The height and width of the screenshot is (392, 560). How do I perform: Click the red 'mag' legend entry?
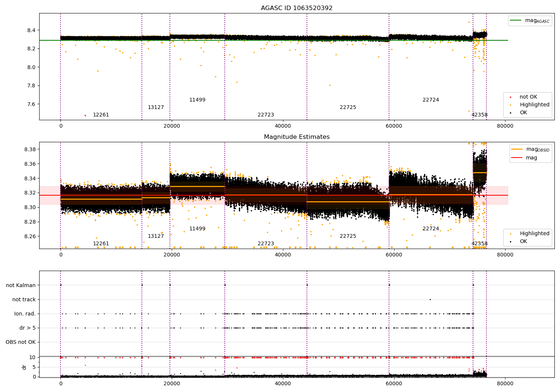pyautogui.click(x=525, y=158)
